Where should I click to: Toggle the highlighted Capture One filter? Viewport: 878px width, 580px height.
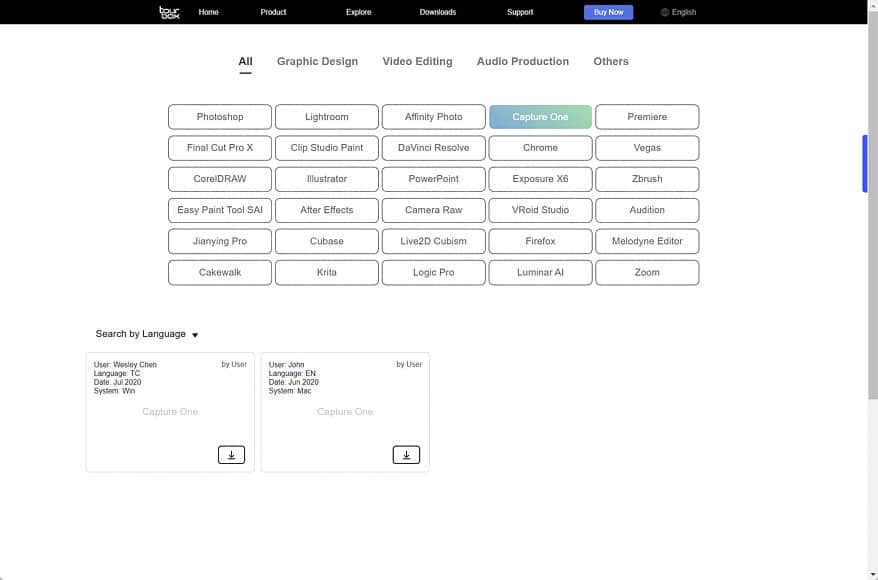pyautogui.click(x=540, y=117)
